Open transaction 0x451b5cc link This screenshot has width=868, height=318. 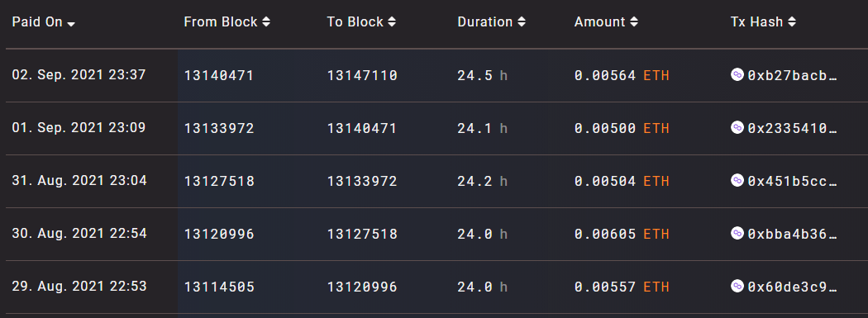(x=792, y=181)
